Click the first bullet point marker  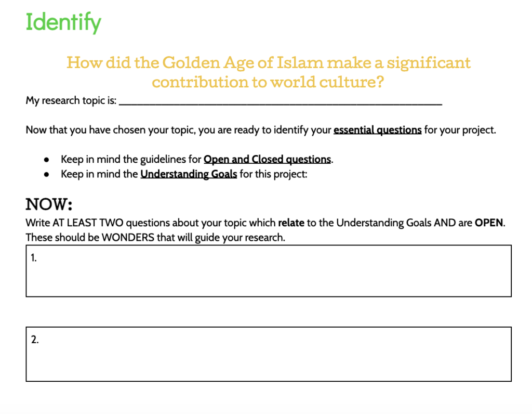(46, 160)
